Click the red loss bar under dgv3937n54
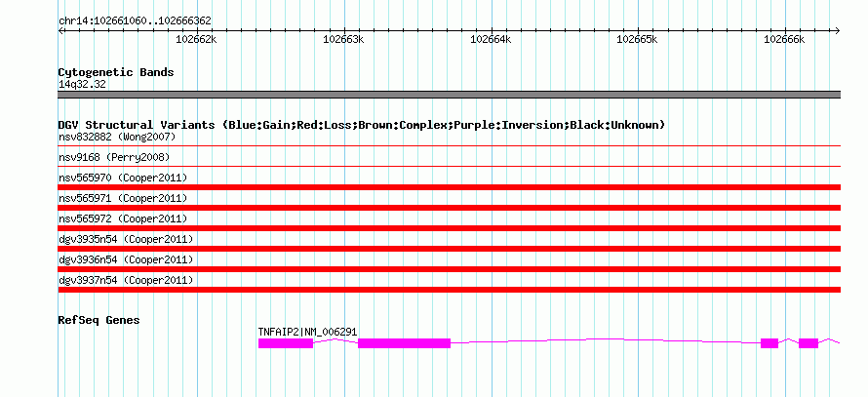Screen dimensions: 868x397 click(x=449, y=290)
